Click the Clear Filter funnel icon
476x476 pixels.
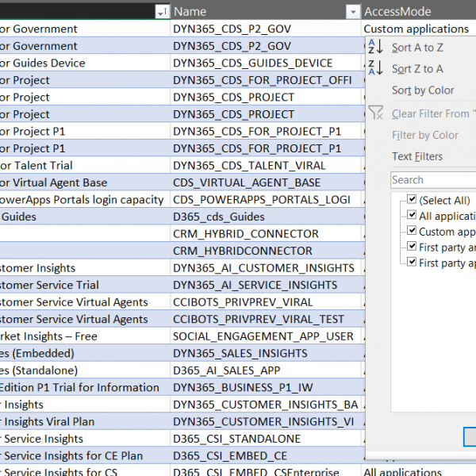click(x=376, y=113)
